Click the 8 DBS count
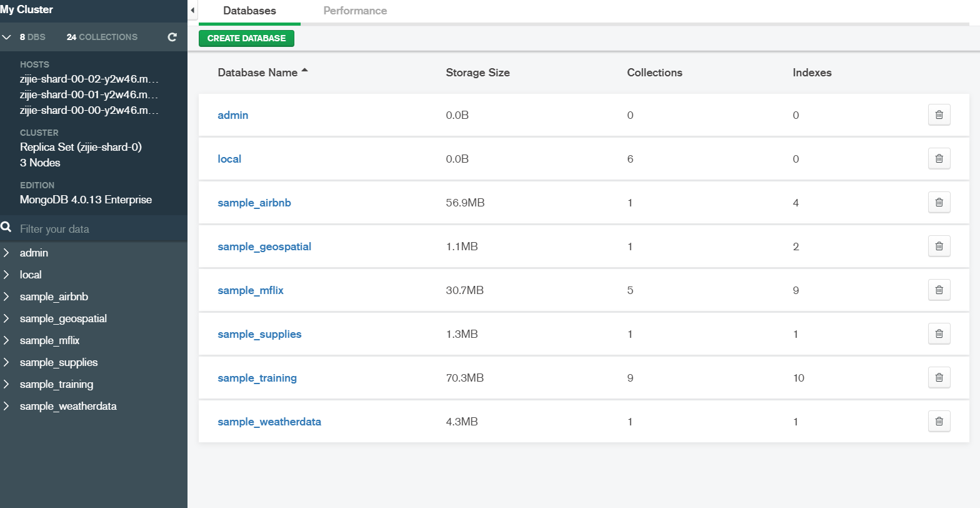The height and width of the screenshot is (508, 980). [x=32, y=37]
